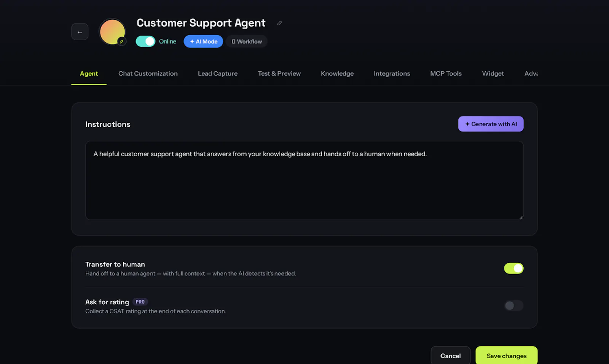Generate instructions with AI

pyautogui.click(x=491, y=124)
